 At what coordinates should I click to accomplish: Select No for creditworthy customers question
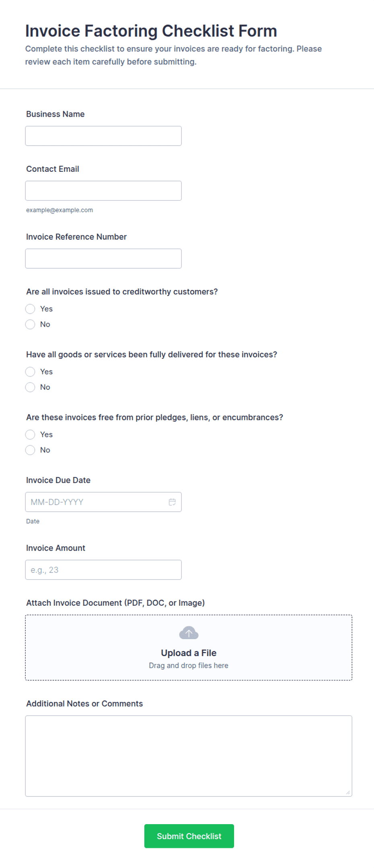[x=30, y=324]
